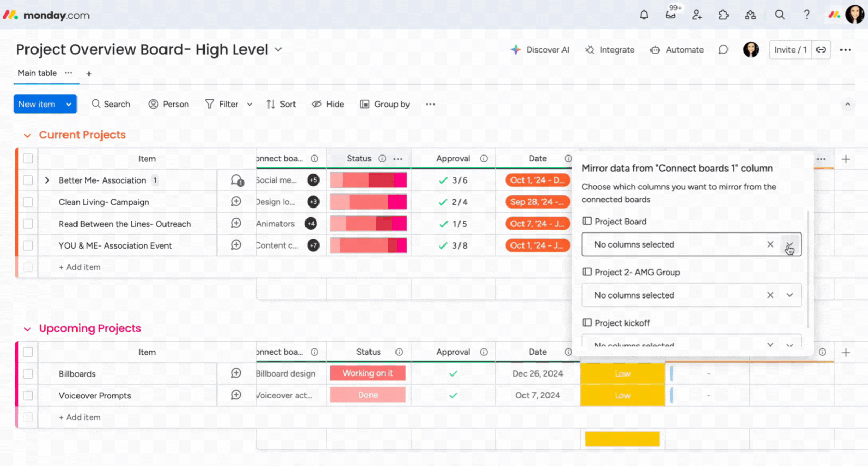Open conversation for Better Me- Association
868x466 pixels.
(x=237, y=180)
